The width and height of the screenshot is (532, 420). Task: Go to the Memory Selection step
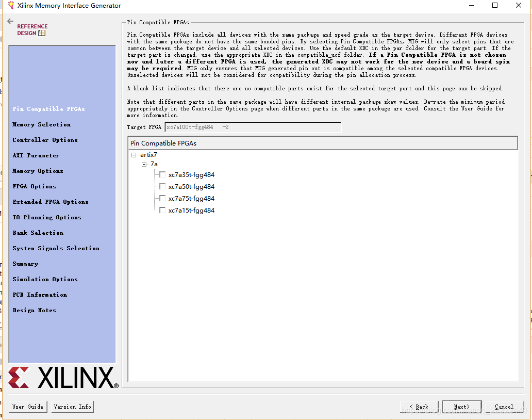[41, 124]
